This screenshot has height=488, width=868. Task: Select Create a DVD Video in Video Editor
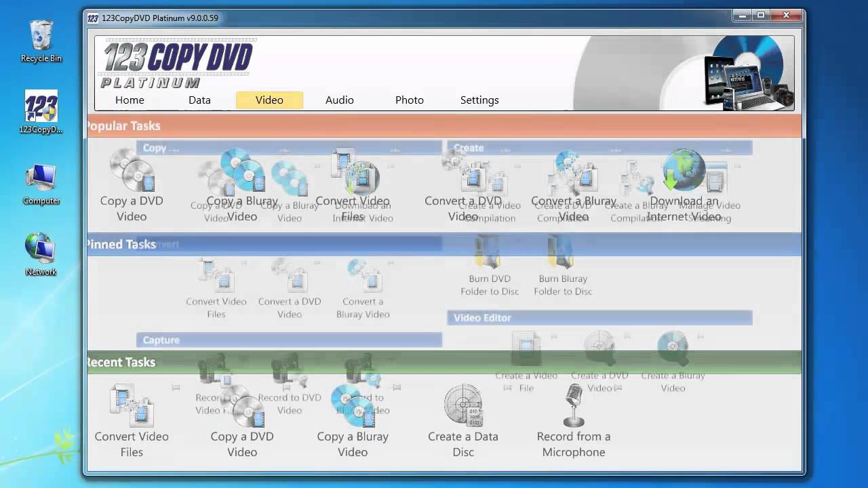click(599, 363)
